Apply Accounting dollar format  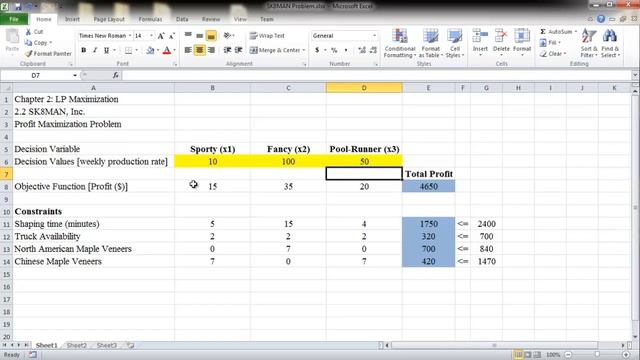tap(317, 50)
